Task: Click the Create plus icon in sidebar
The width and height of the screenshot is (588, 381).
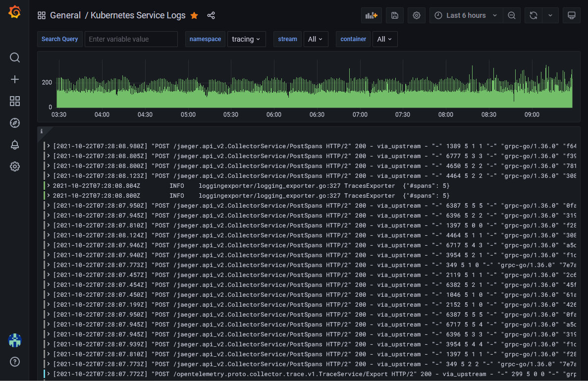Action: 15,79
